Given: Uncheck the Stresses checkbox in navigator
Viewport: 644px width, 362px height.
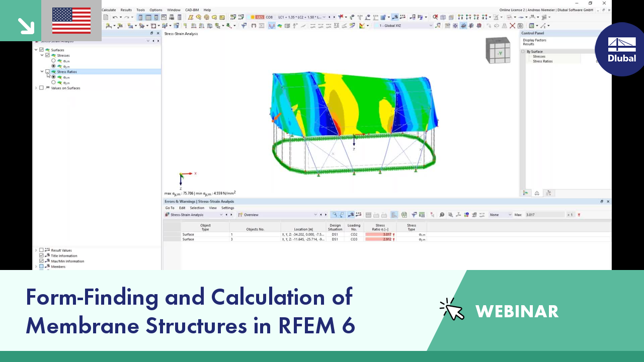Looking at the screenshot, I should (47, 55).
